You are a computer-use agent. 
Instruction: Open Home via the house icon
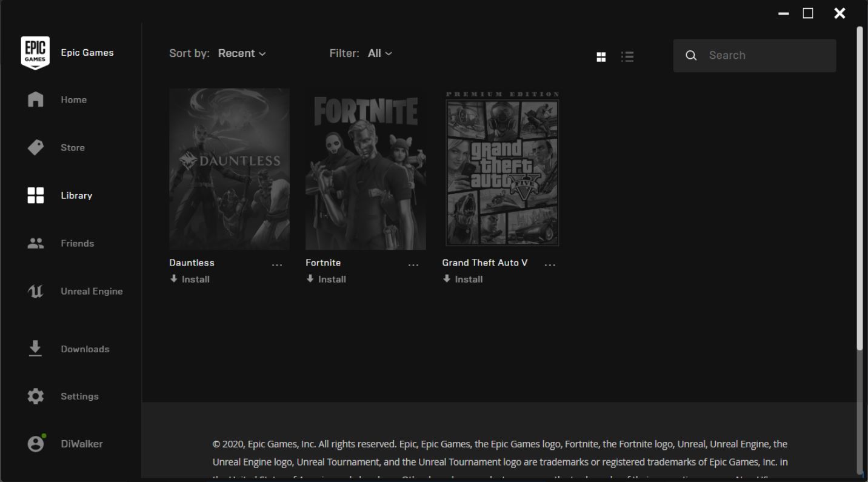[x=36, y=99]
